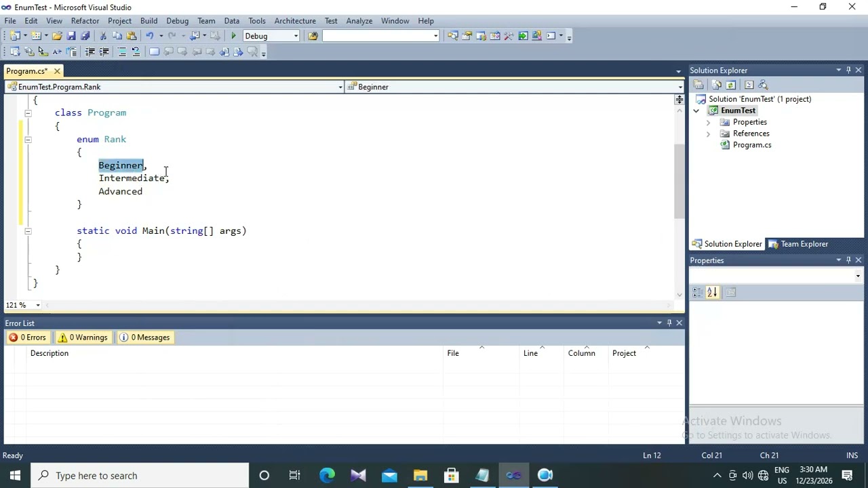
Task: Open the Beginner members dropdown
Action: (x=680, y=87)
